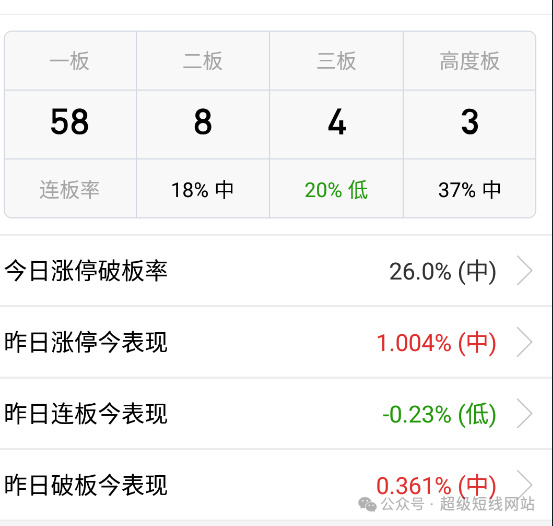
Task: Tap the 37% 中 rate cell
Action: 470,190
